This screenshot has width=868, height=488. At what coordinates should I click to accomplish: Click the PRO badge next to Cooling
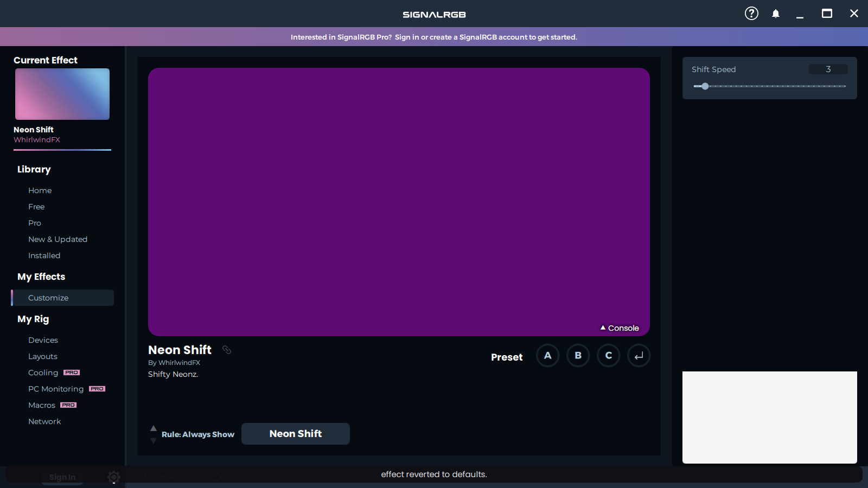[x=72, y=373]
